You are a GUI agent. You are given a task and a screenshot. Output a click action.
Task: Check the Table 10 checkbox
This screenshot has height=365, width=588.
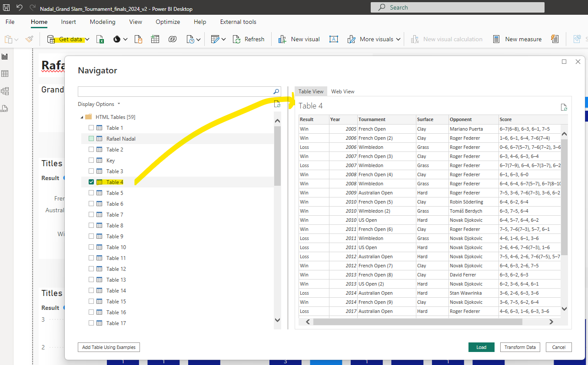[x=91, y=247]
